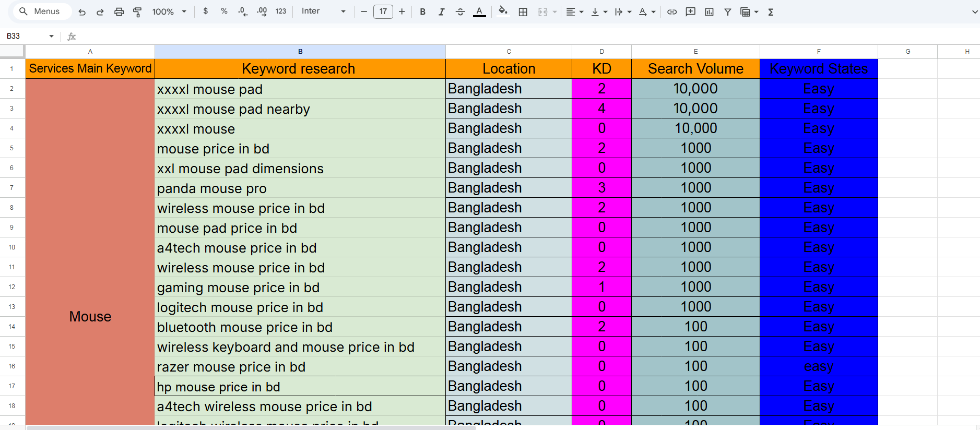Expand the Name box dropdown arrow
Image resolution: width=980 pixels, height=430 pixels.
click(x=51, y=36)
